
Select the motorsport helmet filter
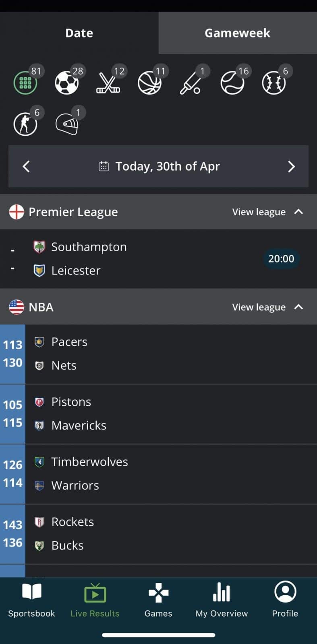point(67,124)
